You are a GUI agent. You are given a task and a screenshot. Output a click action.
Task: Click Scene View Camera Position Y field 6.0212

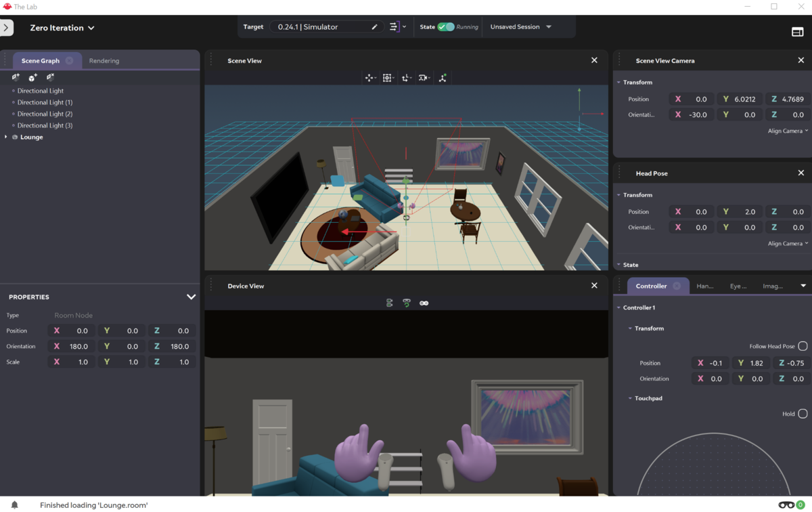coord(740,99)
